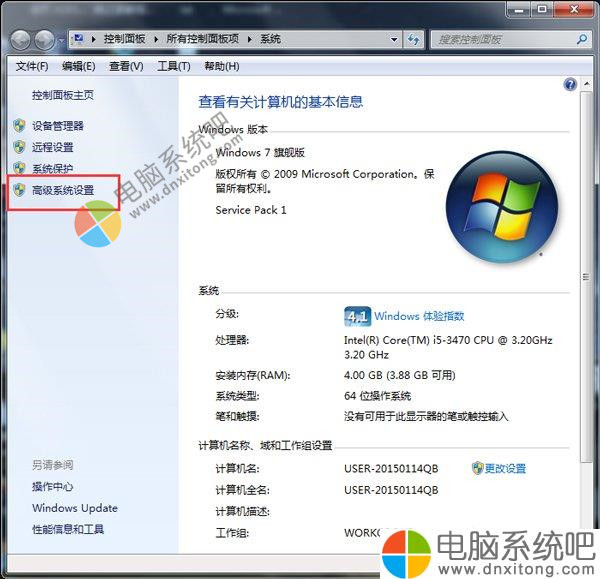
Task: Click the Service Pack 1 text
Action: [251, 210]
